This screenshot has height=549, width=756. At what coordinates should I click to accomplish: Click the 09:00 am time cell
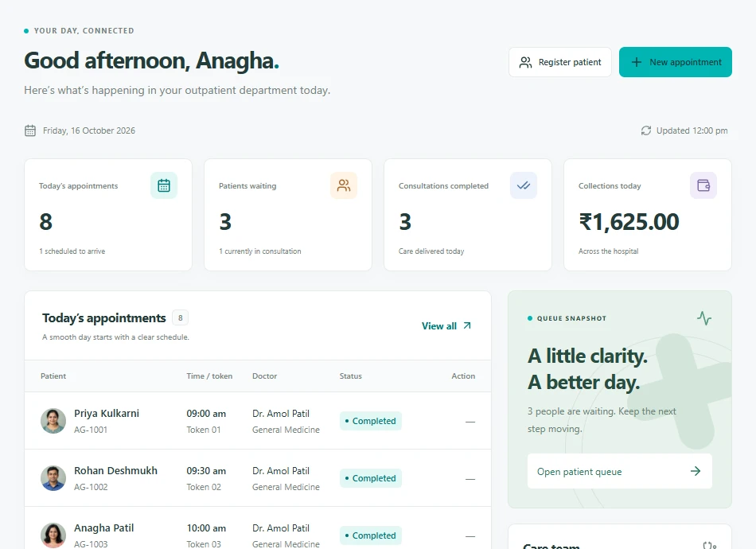[x=206, y=414]
